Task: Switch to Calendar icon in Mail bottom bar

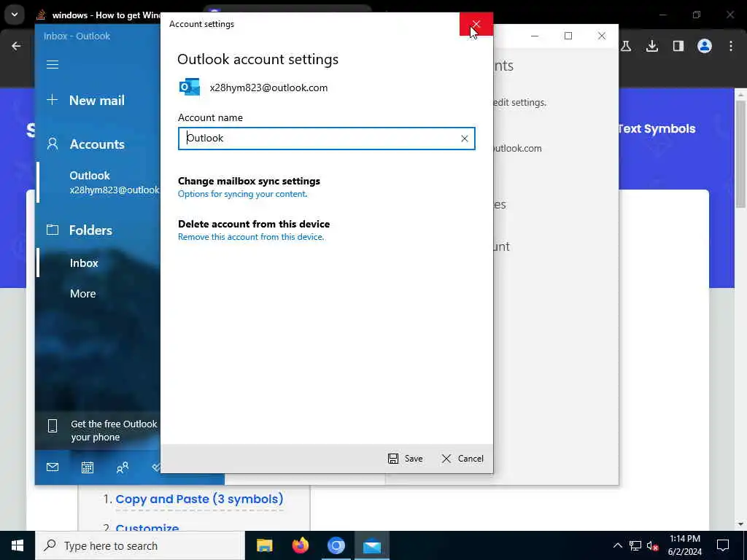Action: tap(88, 467)
